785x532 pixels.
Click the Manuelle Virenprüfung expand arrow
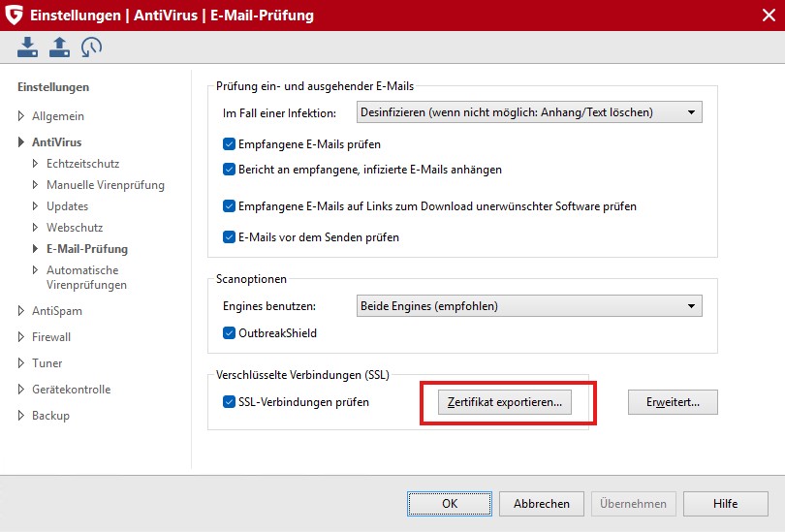[35, 185]
